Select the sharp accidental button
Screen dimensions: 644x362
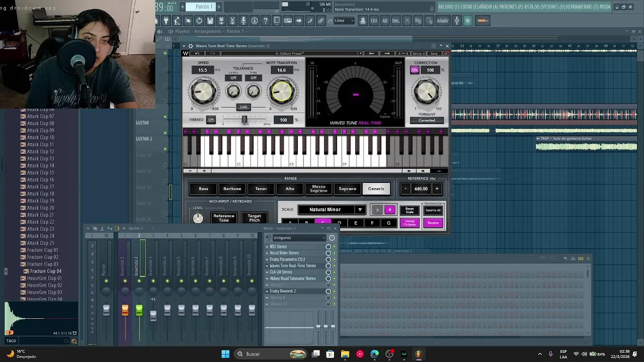[390, 210]
